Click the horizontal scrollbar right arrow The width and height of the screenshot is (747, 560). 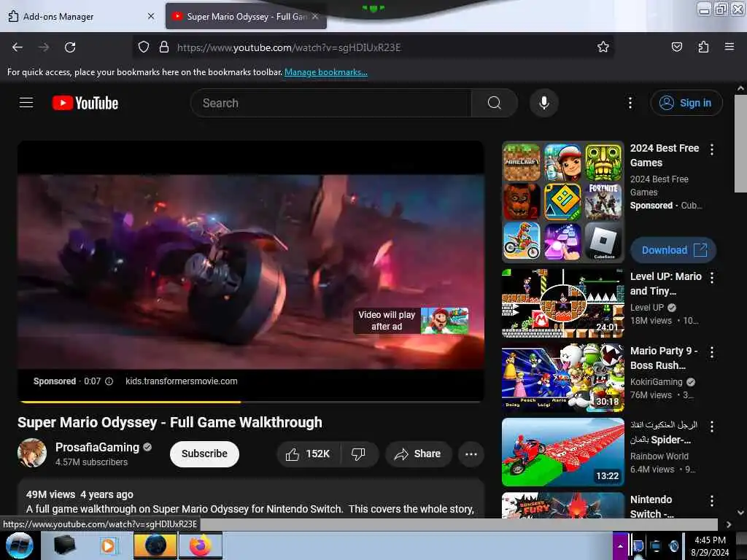[x=729, y=524]
